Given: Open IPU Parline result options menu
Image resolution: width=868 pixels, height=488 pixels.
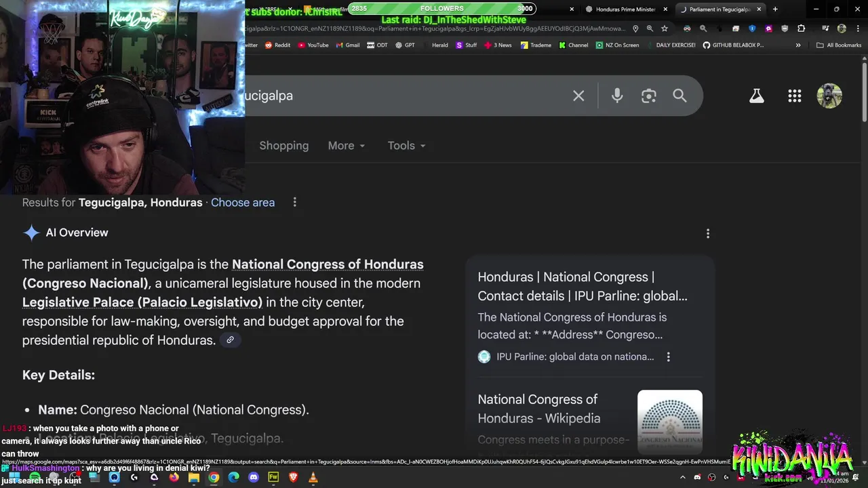Looking at the screenshot, I should [669, 357].
